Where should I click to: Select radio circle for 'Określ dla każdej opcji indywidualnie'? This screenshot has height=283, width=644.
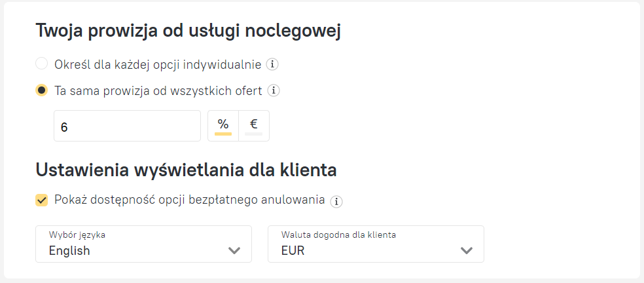pos(42,64)
